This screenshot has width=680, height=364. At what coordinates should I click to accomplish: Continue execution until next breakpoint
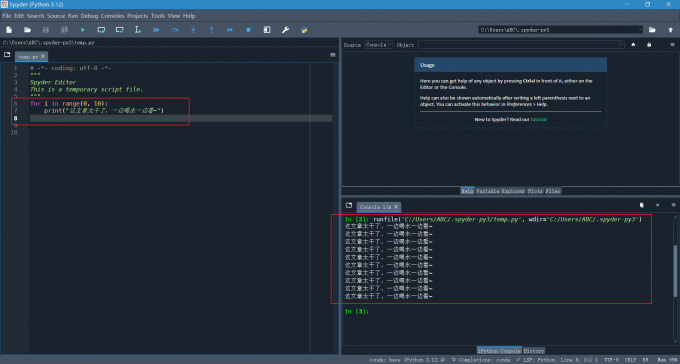pos(230,30)
